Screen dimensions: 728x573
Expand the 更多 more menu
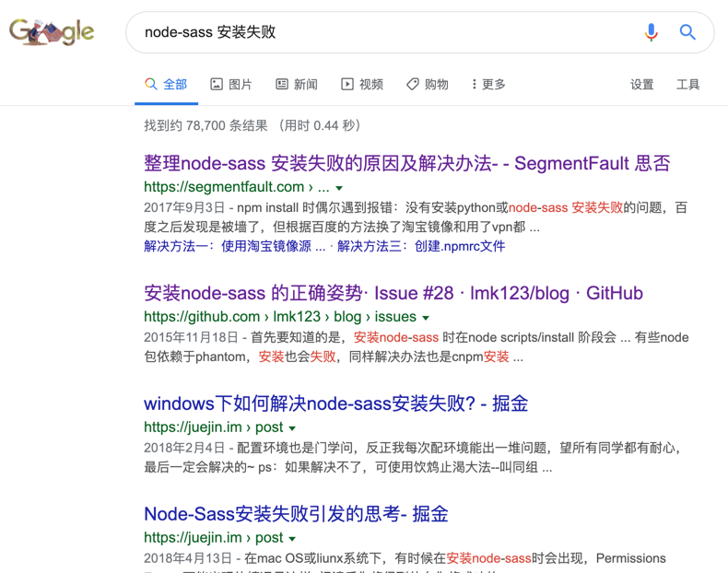[488, 84]
